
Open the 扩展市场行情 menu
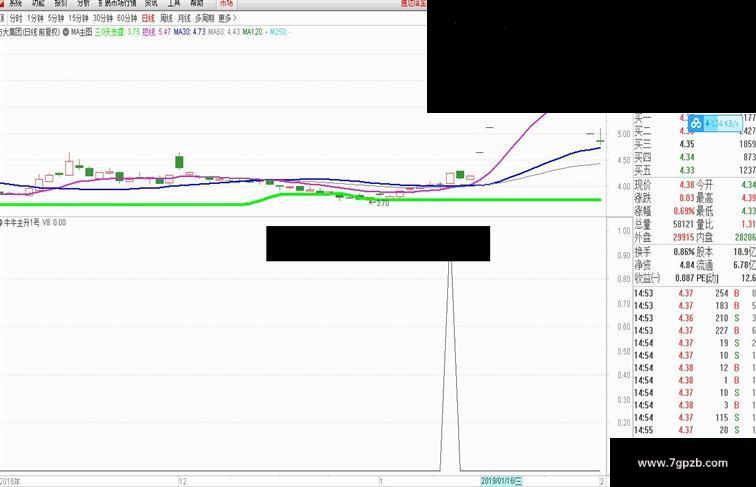117,3
